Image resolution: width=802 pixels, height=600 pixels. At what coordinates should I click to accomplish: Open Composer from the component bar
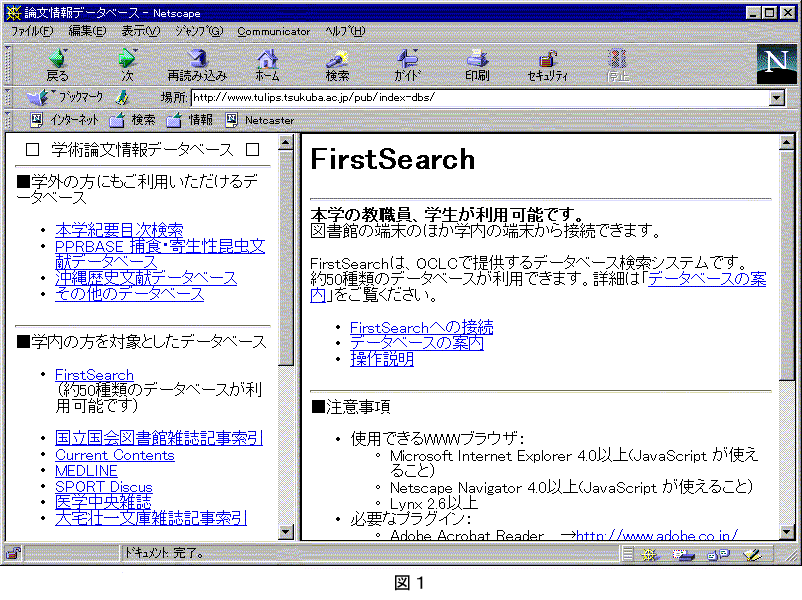coord(752,554)
